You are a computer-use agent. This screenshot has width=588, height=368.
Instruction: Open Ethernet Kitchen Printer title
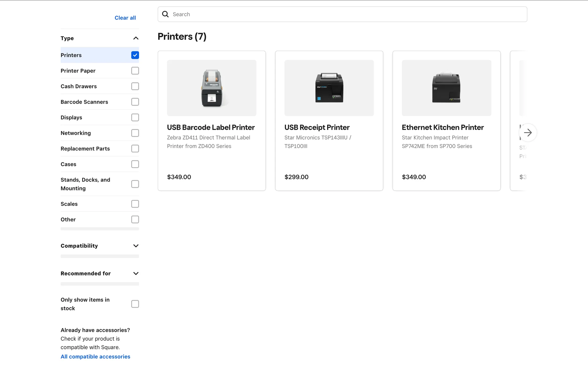tap(443, 127)
